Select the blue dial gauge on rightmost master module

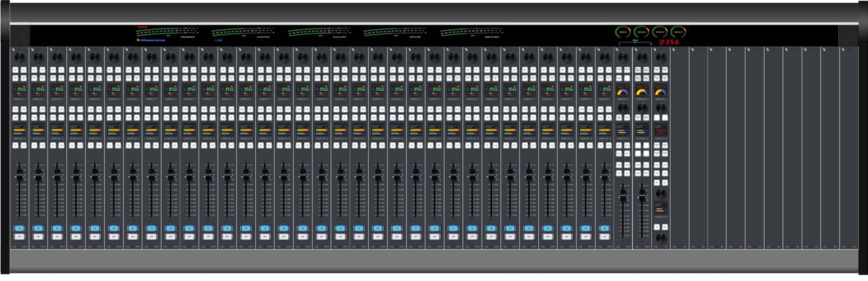661,92
